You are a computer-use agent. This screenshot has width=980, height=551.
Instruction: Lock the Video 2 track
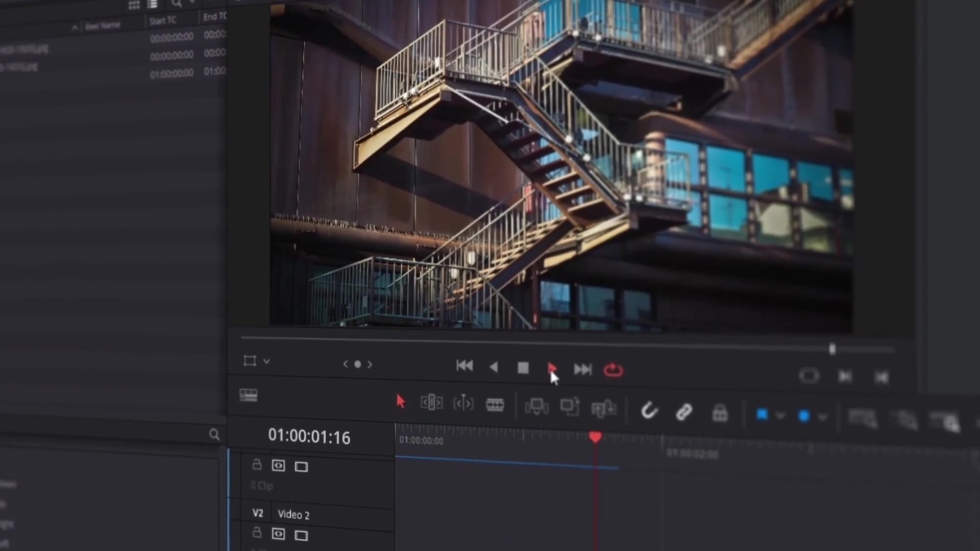(x=257, y=533)
